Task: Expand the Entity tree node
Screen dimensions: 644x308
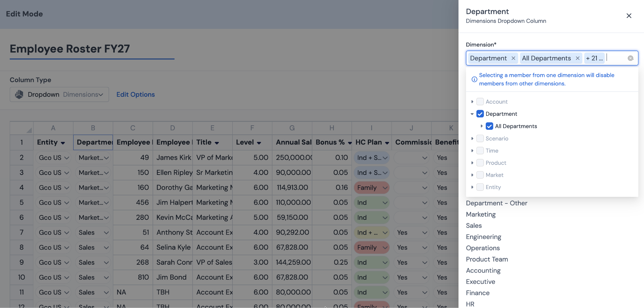Action: click(472, 187)
